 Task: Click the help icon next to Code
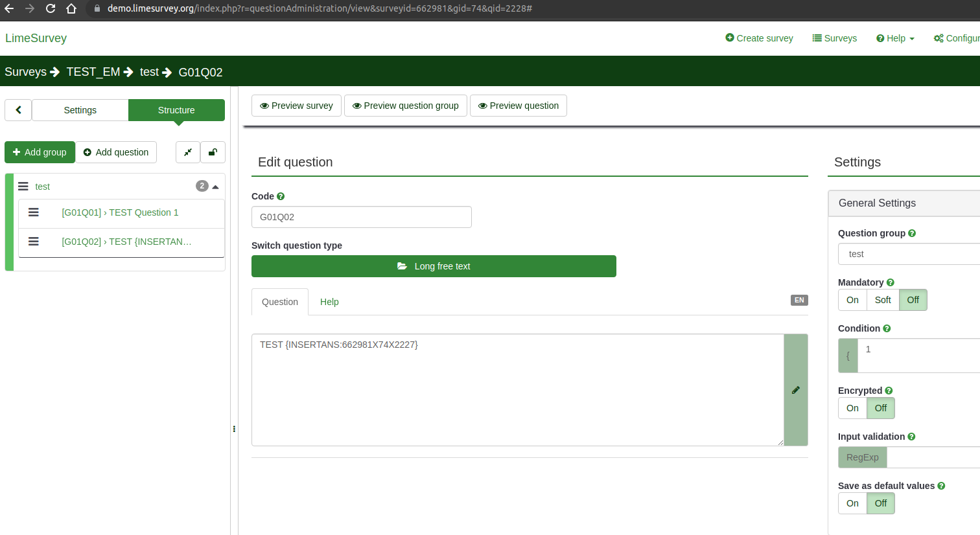point(281,196)
